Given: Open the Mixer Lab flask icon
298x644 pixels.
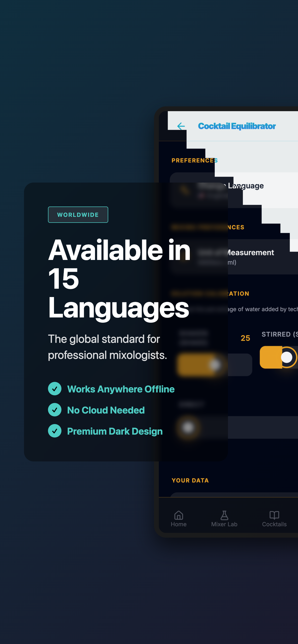Looking at the screenshot, I should pyautogui.click(x=224, y=515).
